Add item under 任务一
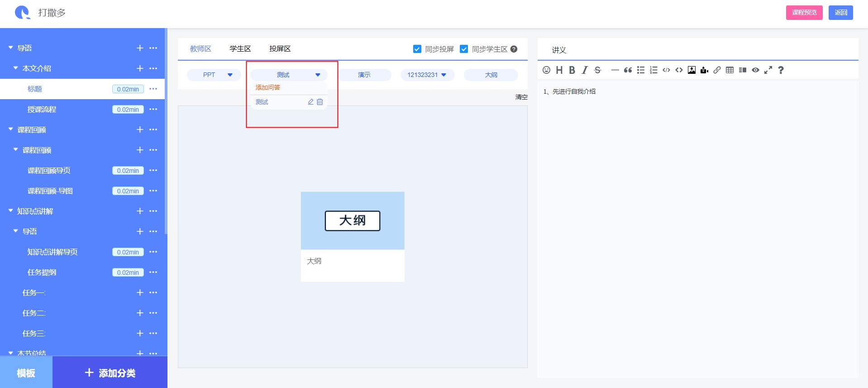 pyautogui.click(x=140, y=292)
